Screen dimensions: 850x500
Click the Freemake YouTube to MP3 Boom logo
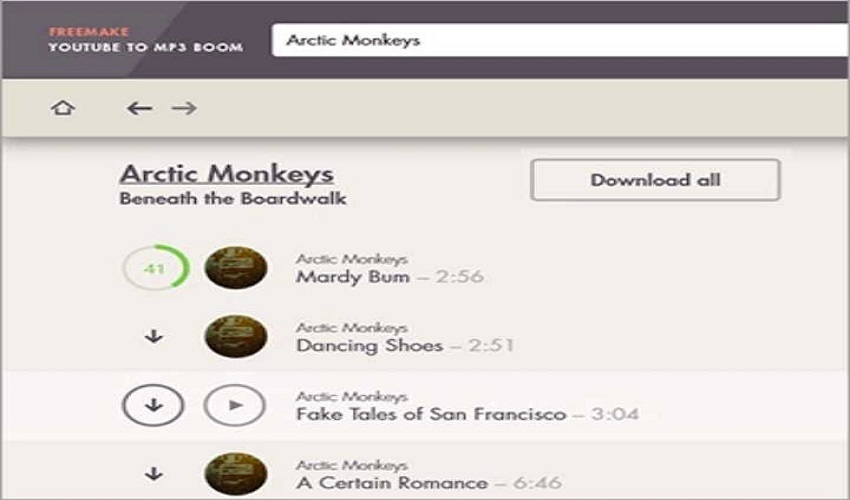(x=145, y=40)
